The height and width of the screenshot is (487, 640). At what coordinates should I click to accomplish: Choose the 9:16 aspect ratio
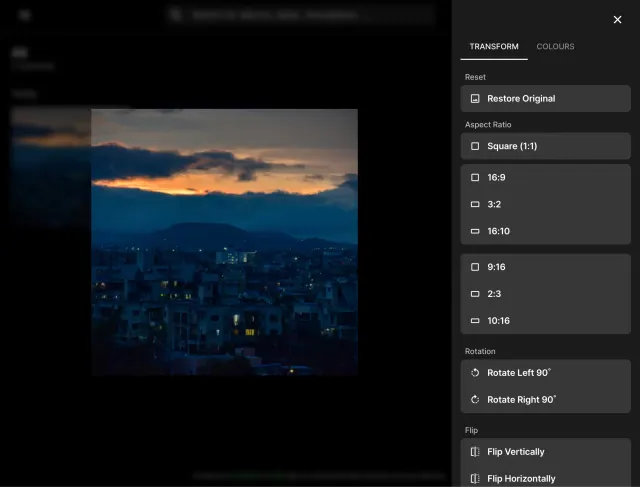(x=545, y=267)
